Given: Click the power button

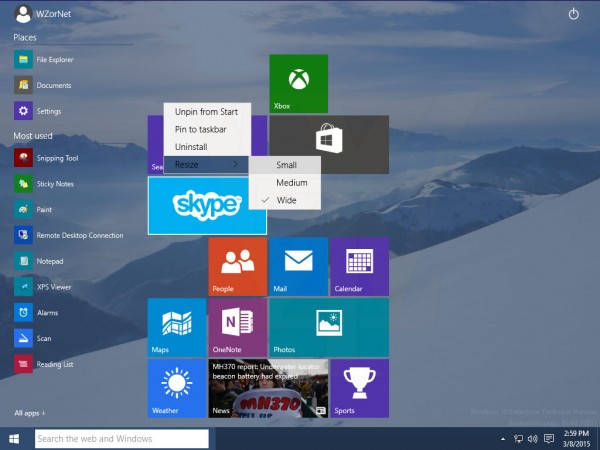Looking at the screenshot, I should (x=573, y=14).
